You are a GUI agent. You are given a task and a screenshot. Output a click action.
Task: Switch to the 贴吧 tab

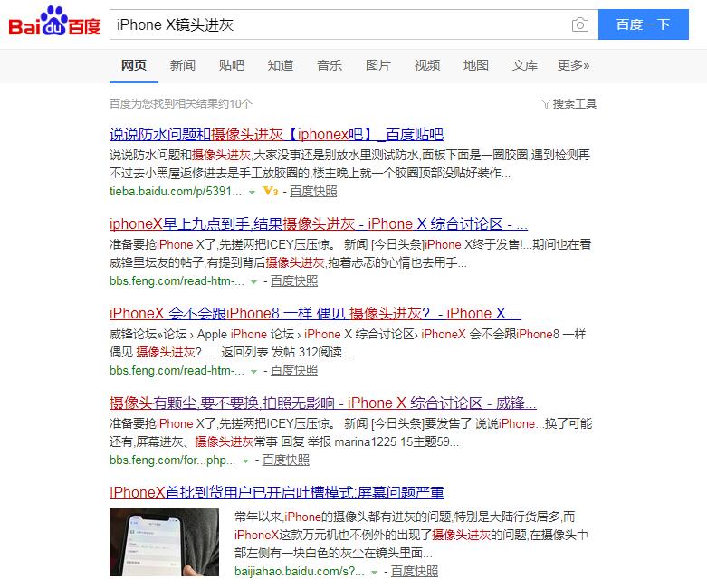232,65
